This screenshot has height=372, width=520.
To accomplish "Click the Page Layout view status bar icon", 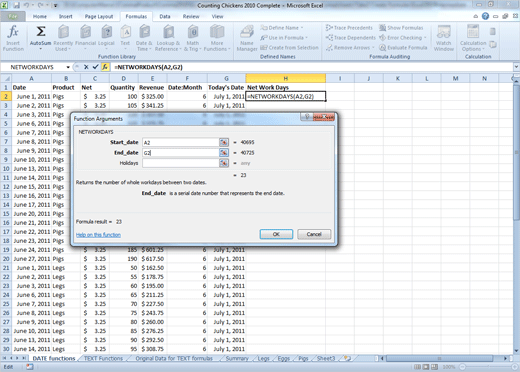I will click(x=426, y=367).
